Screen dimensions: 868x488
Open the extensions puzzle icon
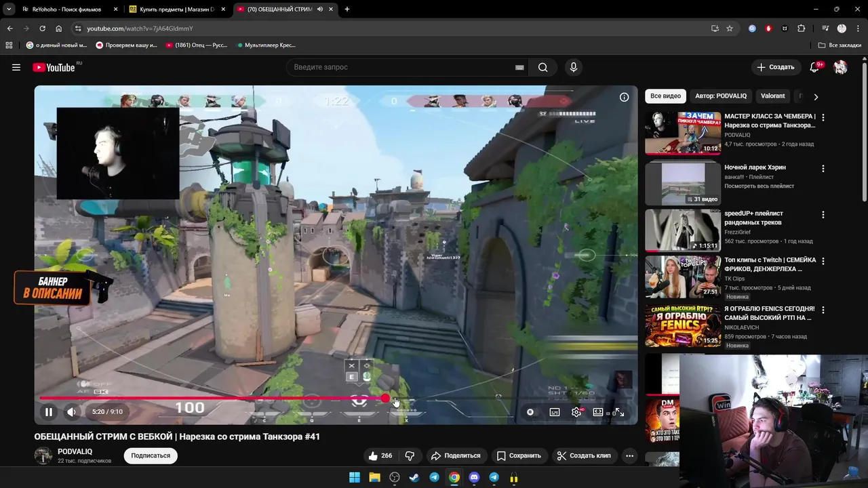pyautogui.click(x=802, y=28)
